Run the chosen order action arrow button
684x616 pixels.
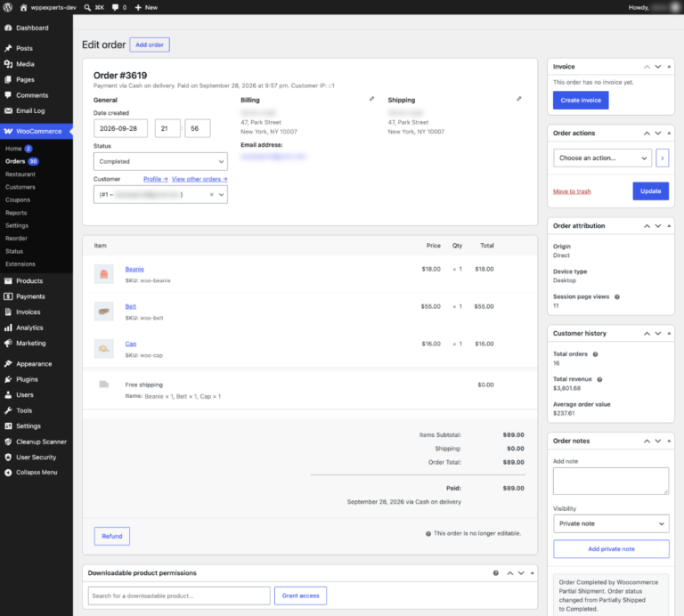pyautogui.click(x=663, y=158)
